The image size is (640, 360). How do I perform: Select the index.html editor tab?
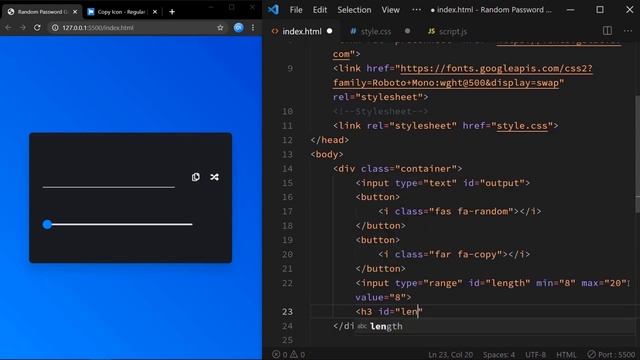click(x=302, y=31)
